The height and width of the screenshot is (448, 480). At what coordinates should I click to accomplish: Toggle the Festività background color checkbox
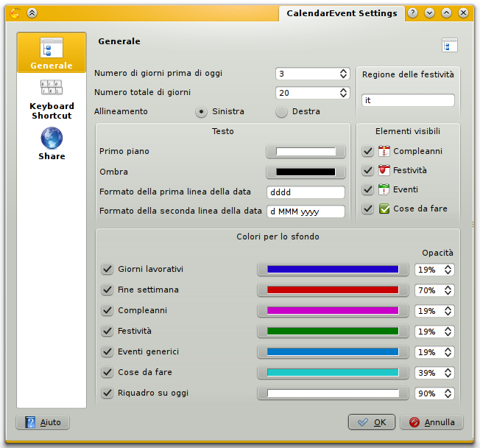point(107,331)
